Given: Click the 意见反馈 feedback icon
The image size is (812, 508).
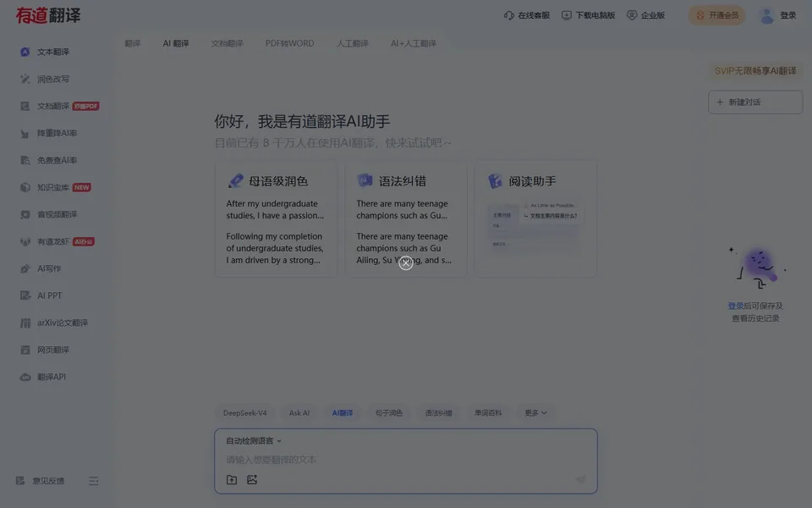Looking at the screenshot, I should [x=20, y=481].
